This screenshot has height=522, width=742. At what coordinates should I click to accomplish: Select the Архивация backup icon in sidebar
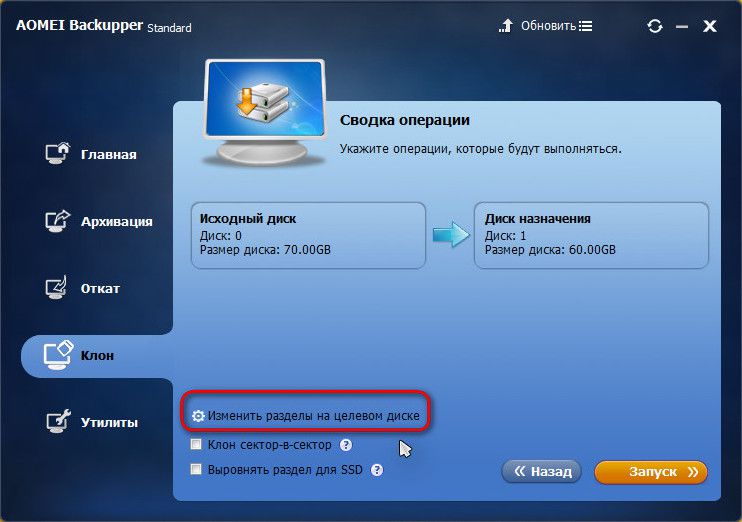click(x=58, y=221)
